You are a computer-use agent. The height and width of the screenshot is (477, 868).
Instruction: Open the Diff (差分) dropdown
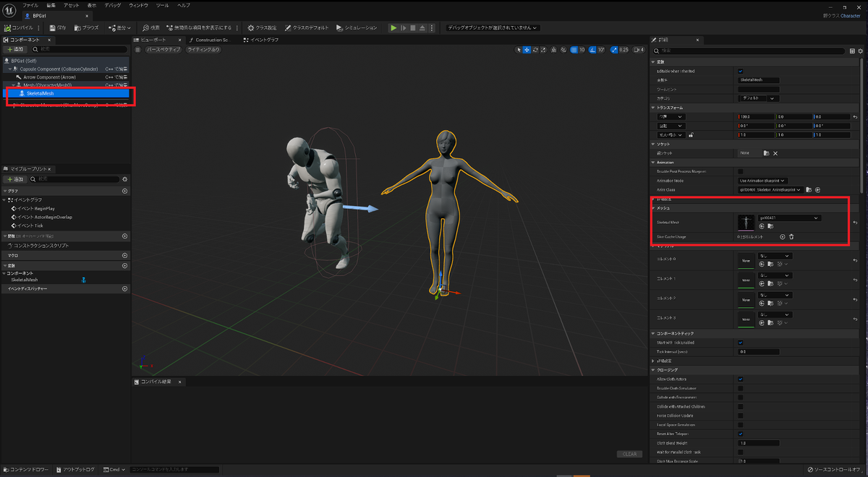coord(119,27)
